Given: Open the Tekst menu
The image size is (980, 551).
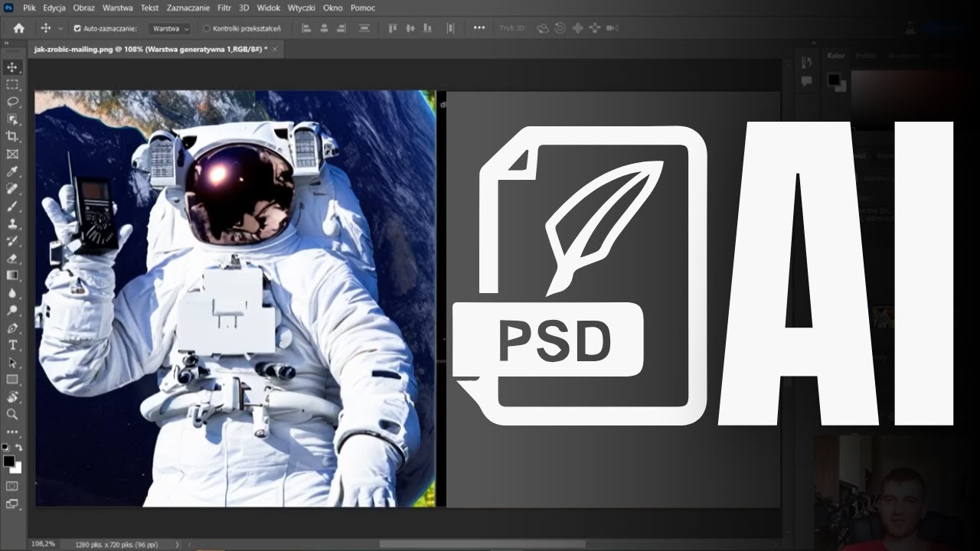Looking at the screenshot, I should tap(150, 8).
